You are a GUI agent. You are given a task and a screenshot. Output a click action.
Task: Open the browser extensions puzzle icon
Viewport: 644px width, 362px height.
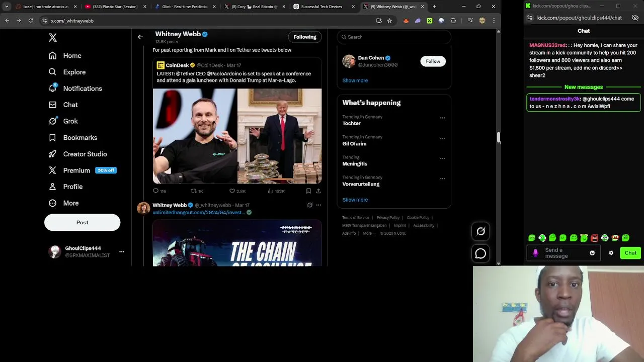click(x=453, y=21)
